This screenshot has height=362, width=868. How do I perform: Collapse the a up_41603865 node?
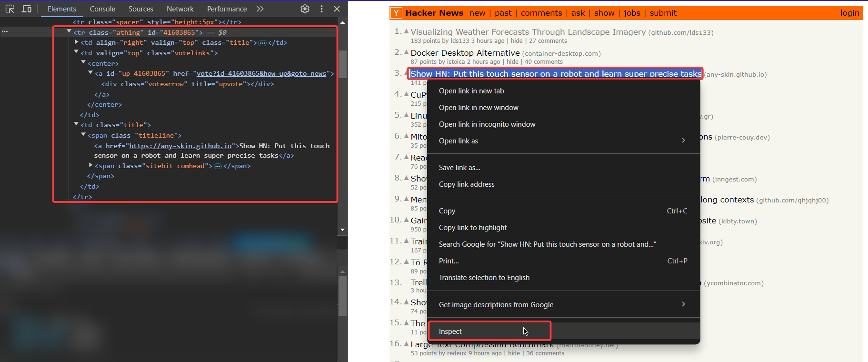[x=90, y=72]
